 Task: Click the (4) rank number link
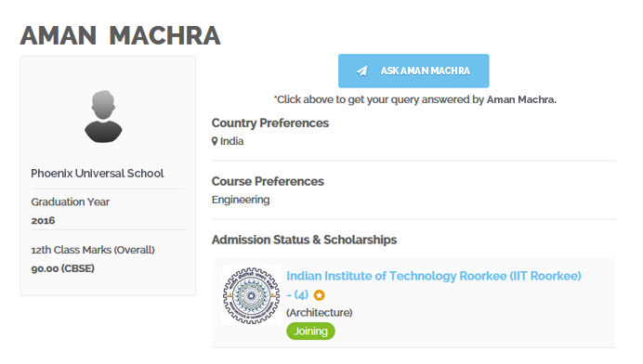pos(301,295)
